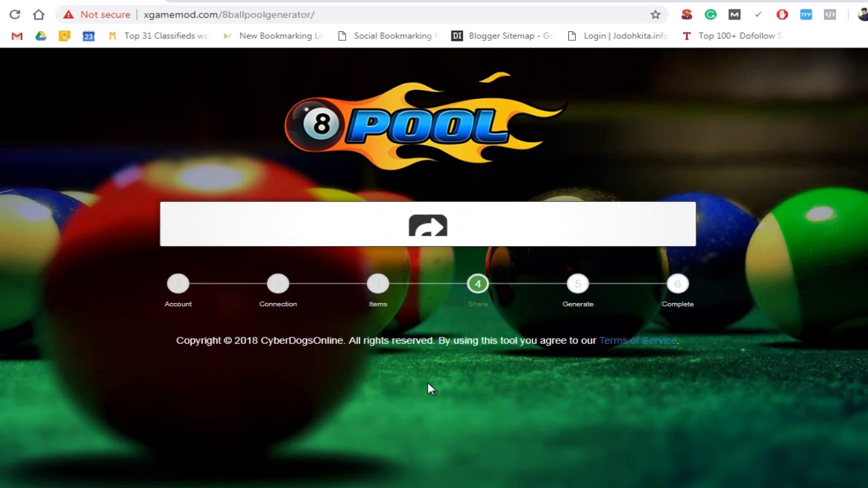Open the Top 100+ Dofollow bookmark

click(732, 36)
